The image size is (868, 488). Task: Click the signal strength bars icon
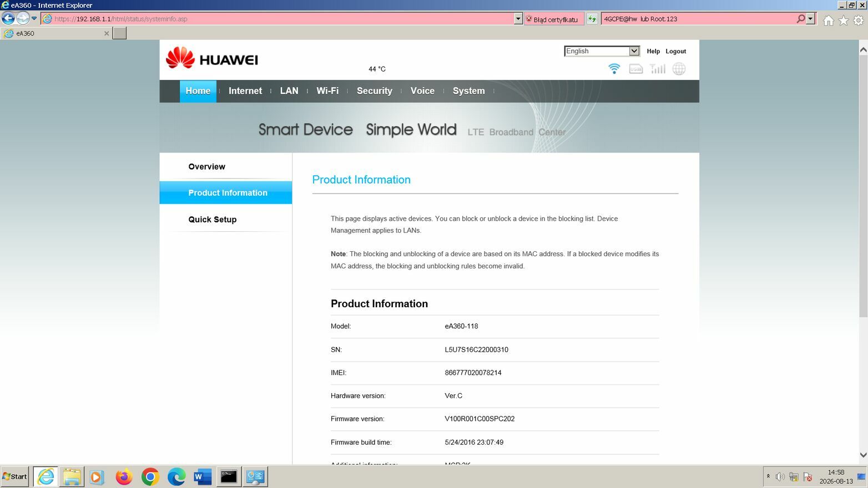pos(658,69)
